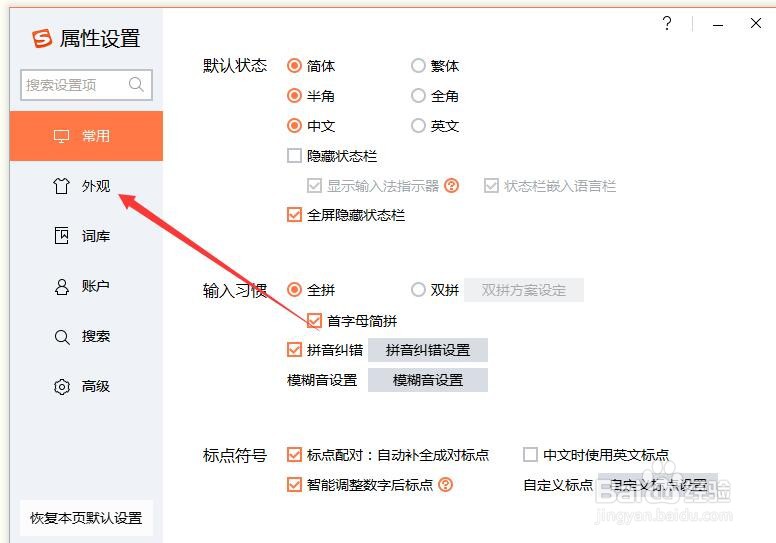
Task: Click the Sogou logo icon
Action: click(42, 38)
